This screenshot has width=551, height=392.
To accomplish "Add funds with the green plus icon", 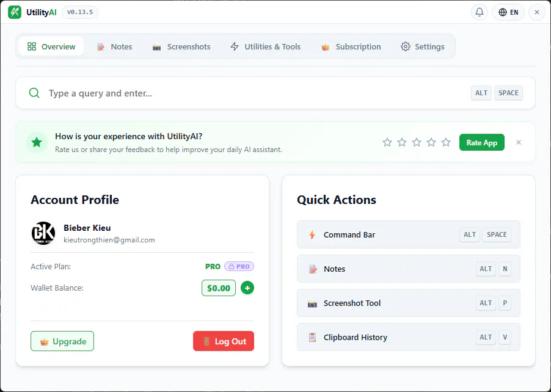I will (247, 288).
